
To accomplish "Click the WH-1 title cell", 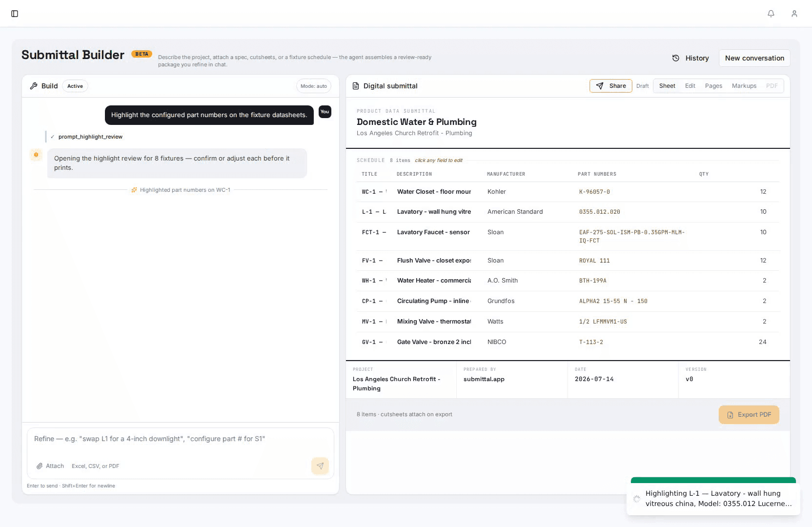I will click(374, 281).
